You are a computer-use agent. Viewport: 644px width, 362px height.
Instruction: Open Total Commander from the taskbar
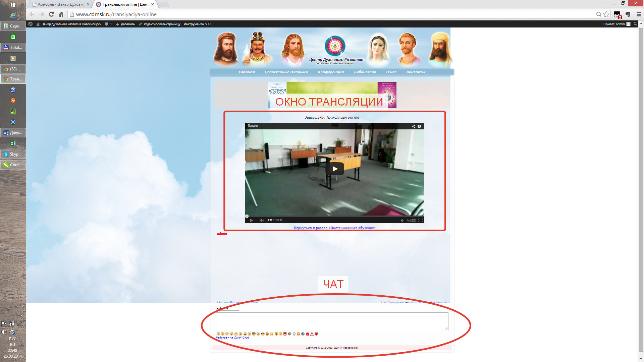[13, 48]
